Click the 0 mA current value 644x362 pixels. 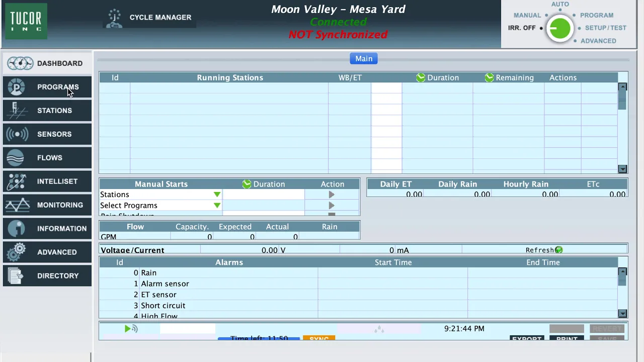coord(399,250)
